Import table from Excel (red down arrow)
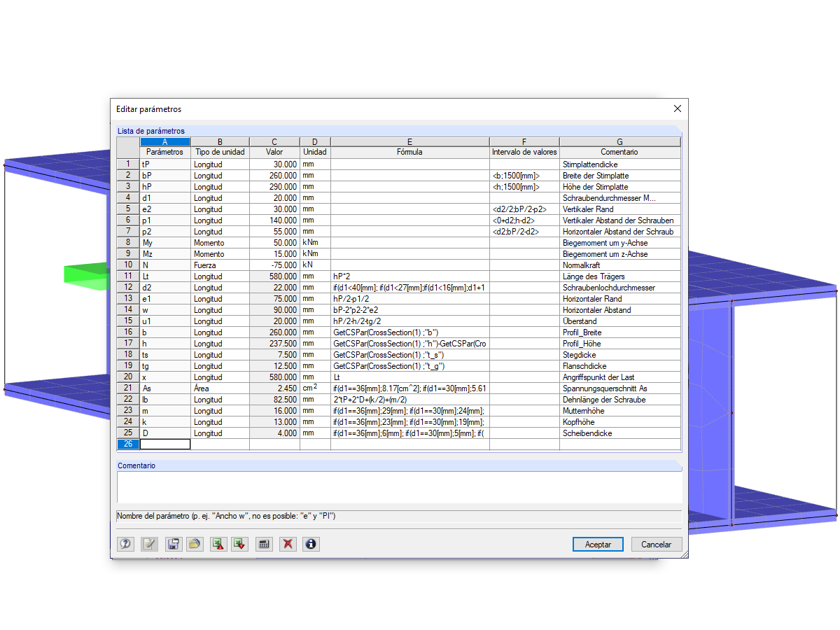 239,544
